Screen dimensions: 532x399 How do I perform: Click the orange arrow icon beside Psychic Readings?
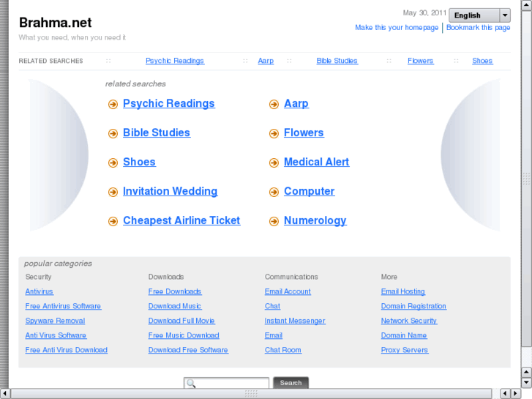113,105
